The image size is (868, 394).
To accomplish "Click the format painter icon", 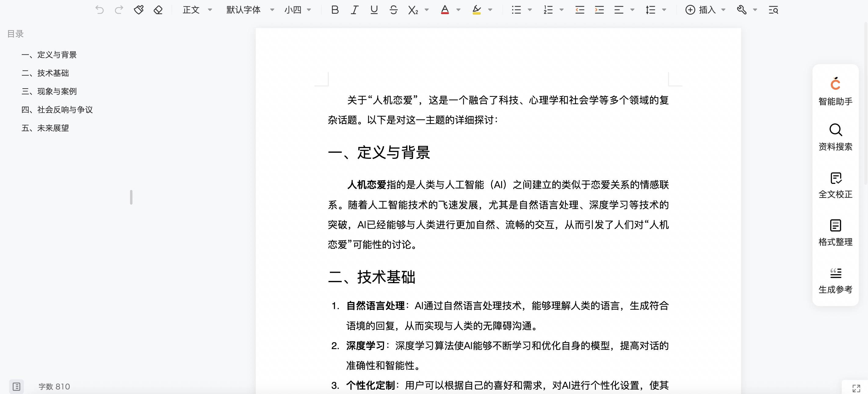I will (139, 10).
